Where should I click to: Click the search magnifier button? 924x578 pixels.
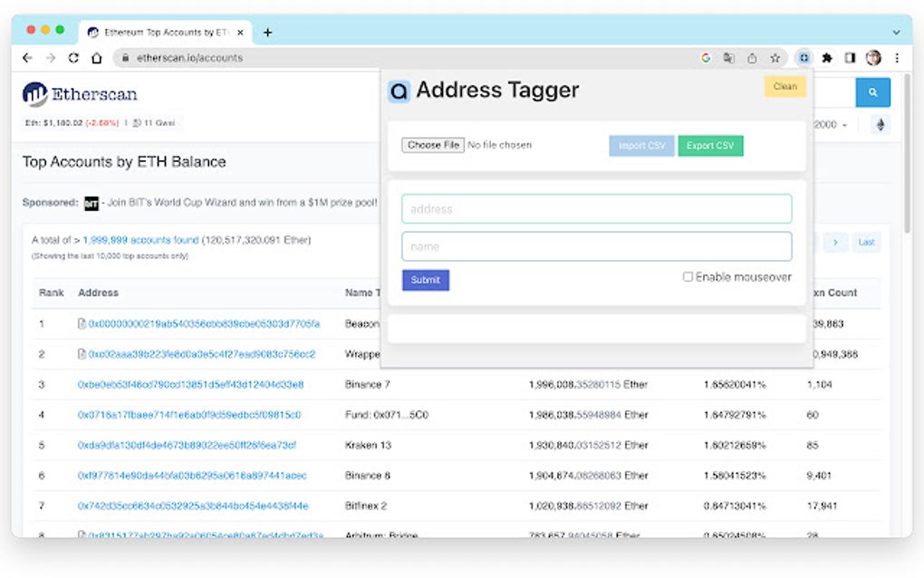(x=872, y=92)
